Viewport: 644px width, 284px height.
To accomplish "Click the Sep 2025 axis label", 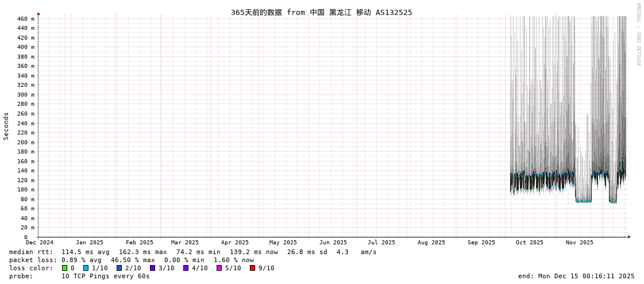I will tap(481, 243).
